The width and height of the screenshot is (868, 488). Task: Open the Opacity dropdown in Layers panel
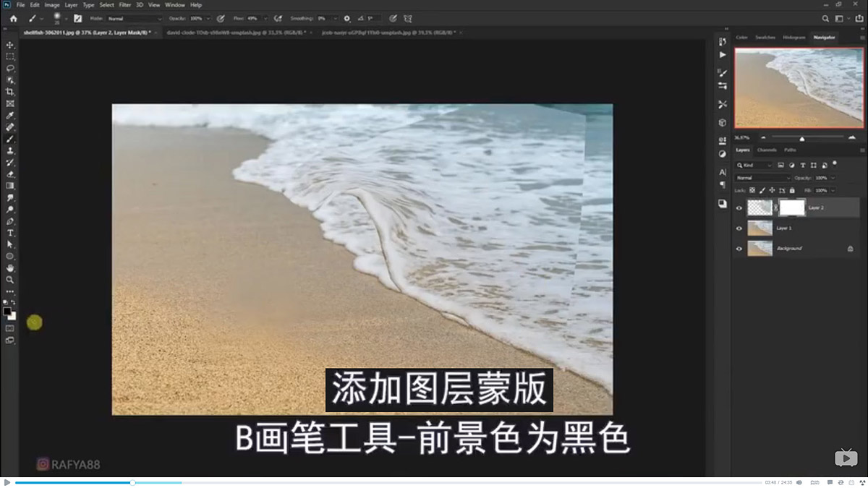[833, 178]
